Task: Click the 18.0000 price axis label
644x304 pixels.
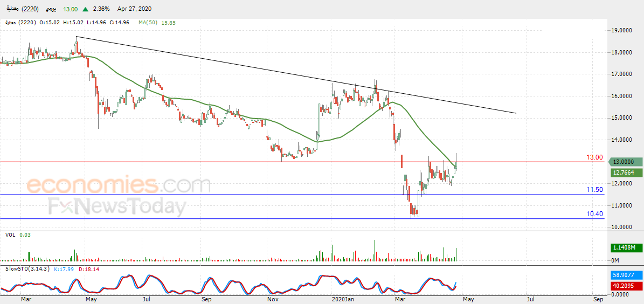Action: point(622,53)
